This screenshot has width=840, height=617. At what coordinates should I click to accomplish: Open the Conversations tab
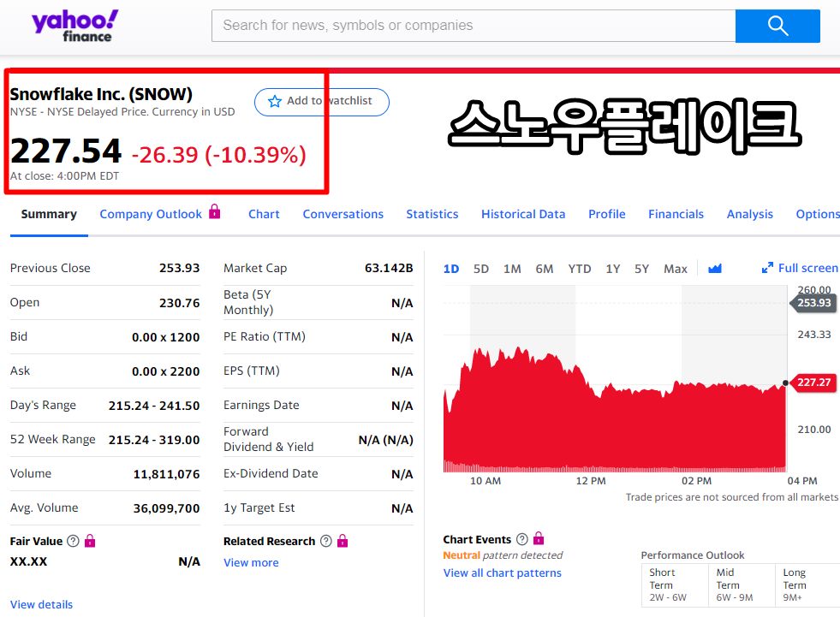(343, 214)
